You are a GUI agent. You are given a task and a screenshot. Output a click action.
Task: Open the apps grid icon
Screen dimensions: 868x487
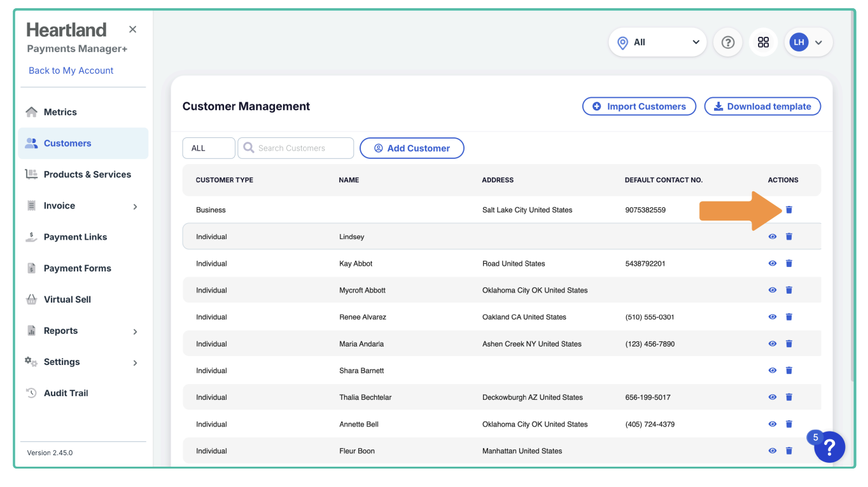pos(763,43)
